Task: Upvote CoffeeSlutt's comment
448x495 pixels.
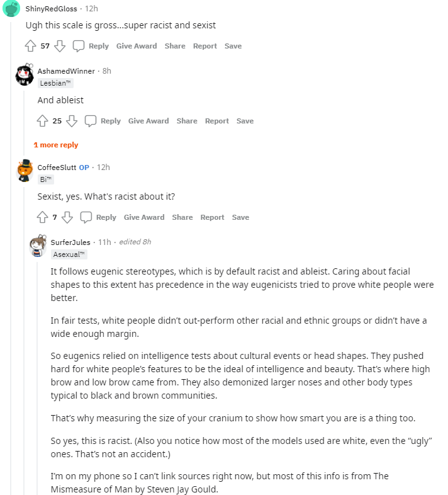Action: point(42,217)
